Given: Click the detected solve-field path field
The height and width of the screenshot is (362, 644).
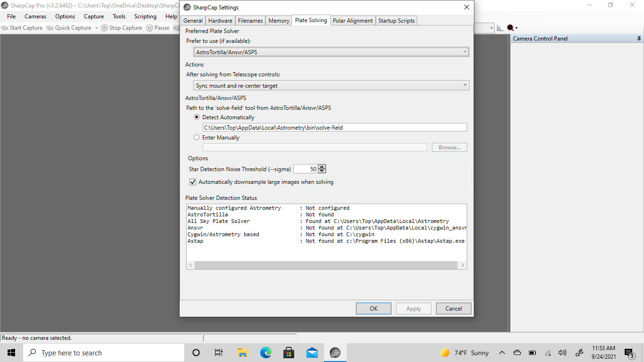Looking at the screenshot, I should (335, 127).
